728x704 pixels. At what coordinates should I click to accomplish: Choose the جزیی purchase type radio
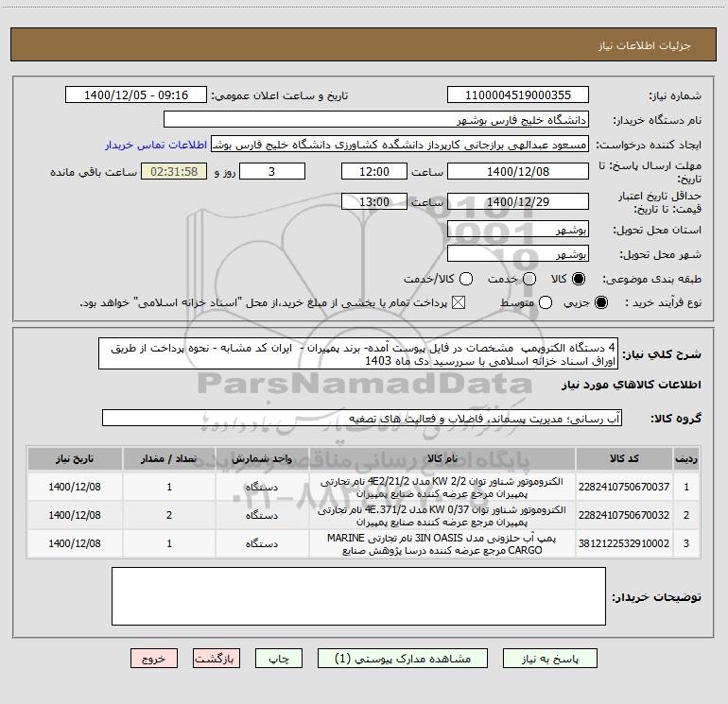point(601,302)
